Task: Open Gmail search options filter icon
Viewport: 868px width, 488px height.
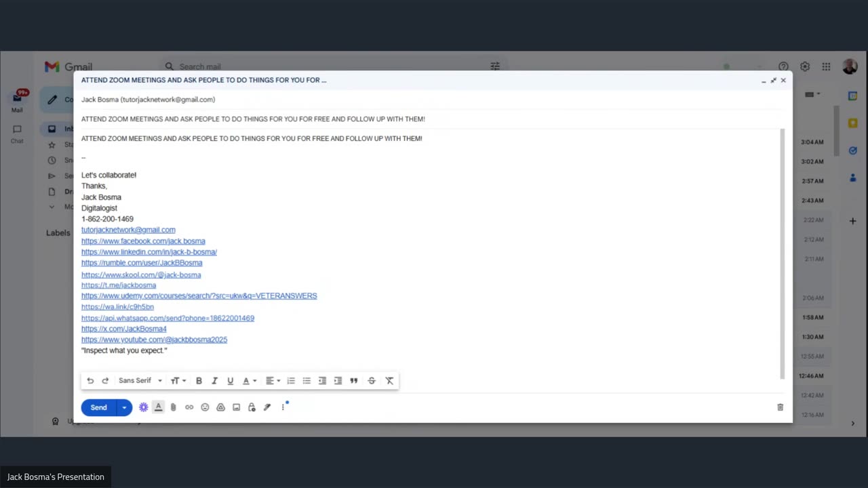Action: (x=495, y=66)
